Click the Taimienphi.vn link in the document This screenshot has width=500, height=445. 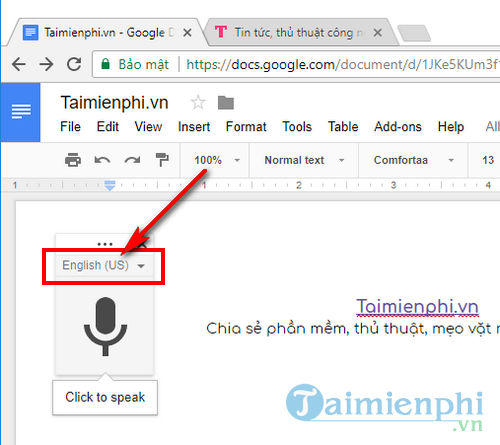[x=417, y=307]
